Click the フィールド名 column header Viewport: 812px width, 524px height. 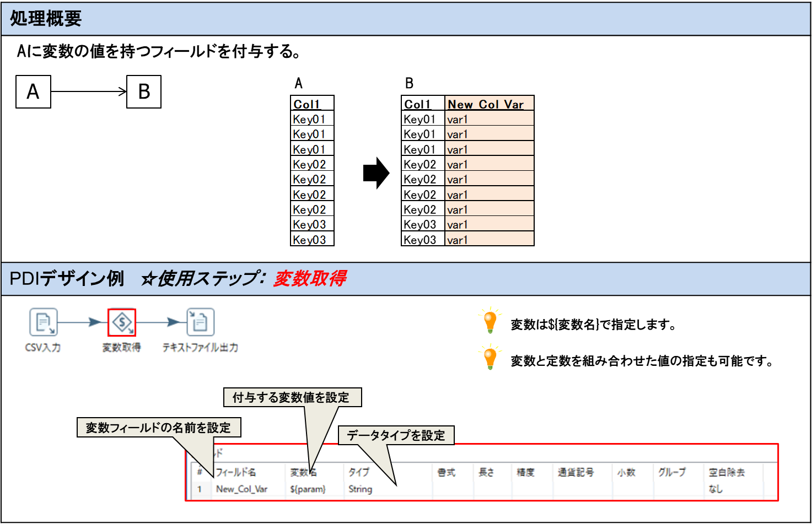(235, 472)
